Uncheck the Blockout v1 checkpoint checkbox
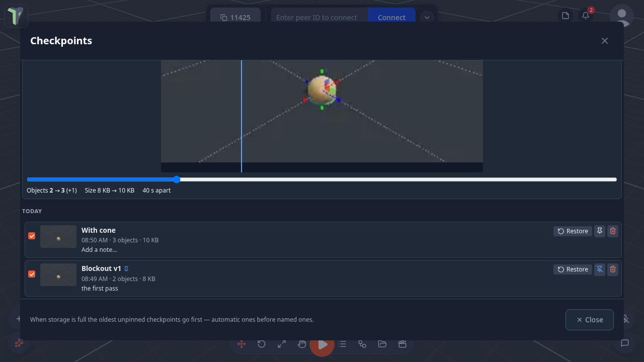The width and height of the screenshot is (644, 362). [32, 274]
